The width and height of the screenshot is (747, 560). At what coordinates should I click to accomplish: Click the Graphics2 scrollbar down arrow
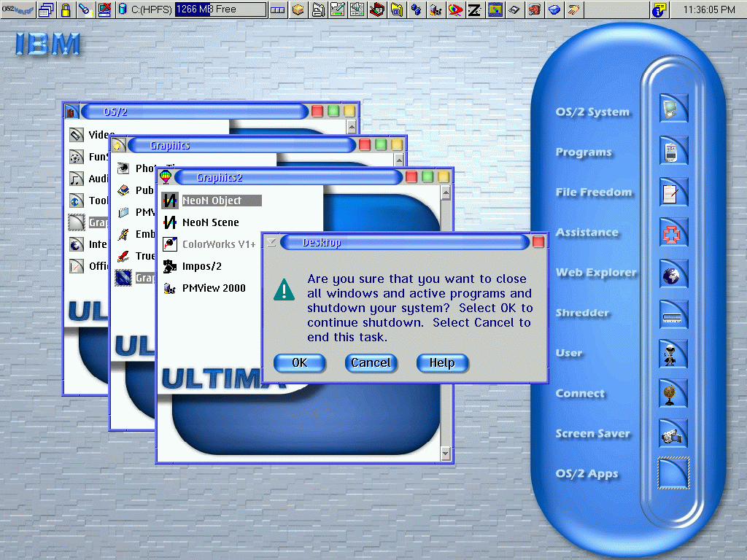[x=446, y=454]
